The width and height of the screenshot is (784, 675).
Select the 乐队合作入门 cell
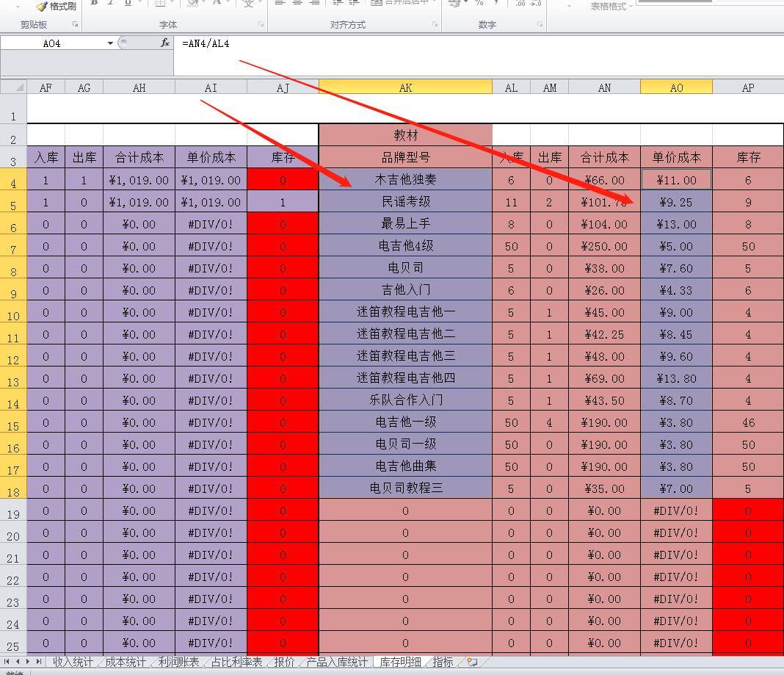tap(405, 400)
